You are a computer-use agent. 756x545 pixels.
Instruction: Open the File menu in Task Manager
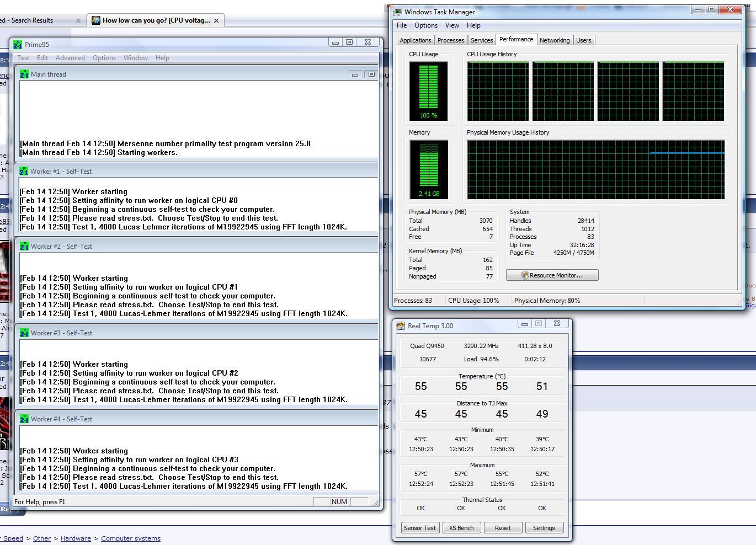tap(402, 25)
